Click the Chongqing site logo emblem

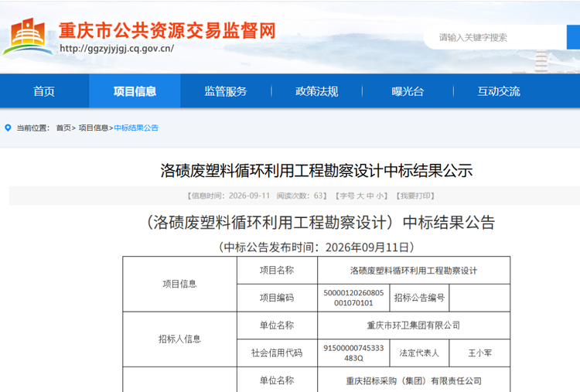click(28, 37)
